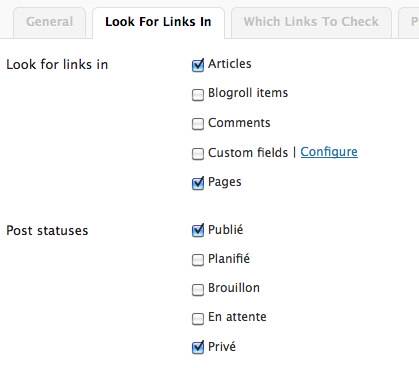Click the 'En attente' label text
The width and height of the screenshot is (419, 368).
point(237,317)
